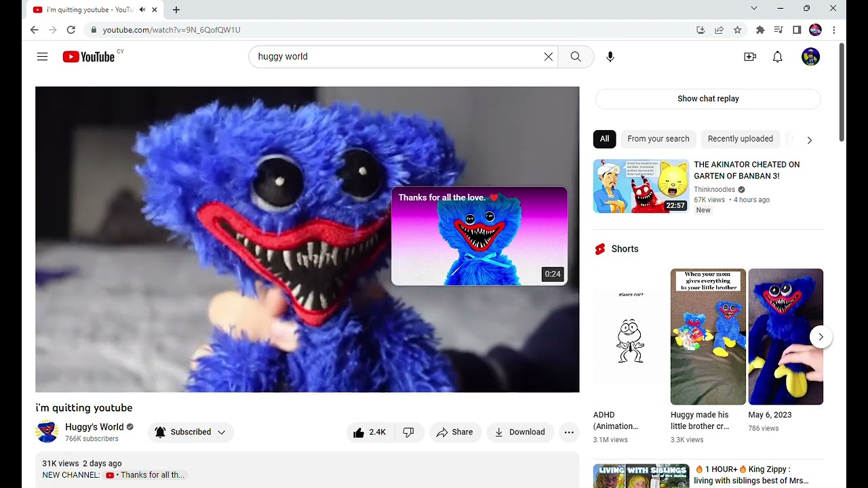868x488 pixels.
Task: Open the Extensions puzzle icon
Action: [760, 30]
